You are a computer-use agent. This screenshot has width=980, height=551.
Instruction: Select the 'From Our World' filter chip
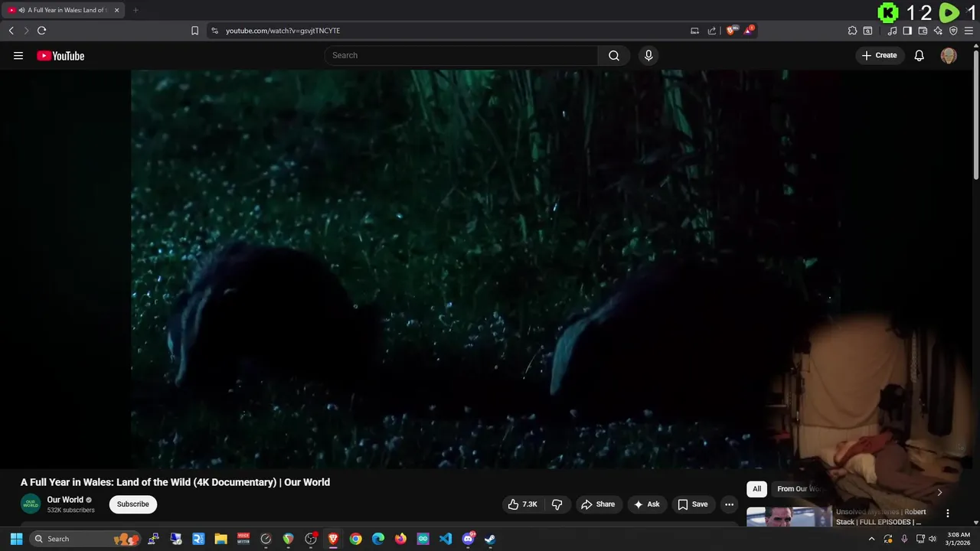(x=801, y=489)
